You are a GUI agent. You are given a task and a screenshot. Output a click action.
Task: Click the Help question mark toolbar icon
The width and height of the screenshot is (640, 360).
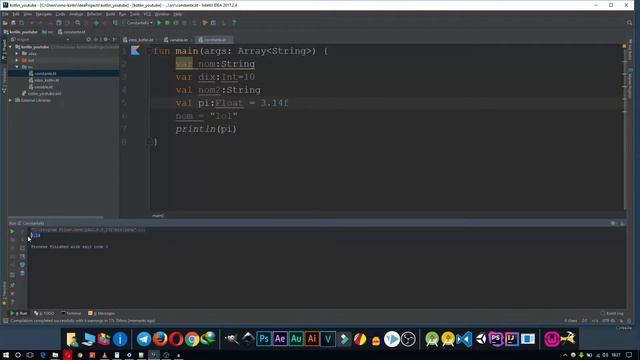[x=234, y=23]
